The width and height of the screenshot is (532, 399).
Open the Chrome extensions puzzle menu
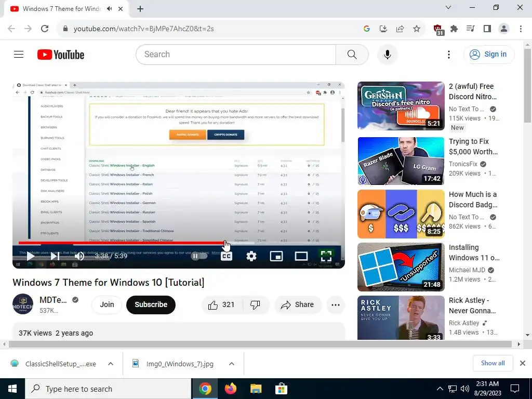pyautogui.click(x=454, y=29)
